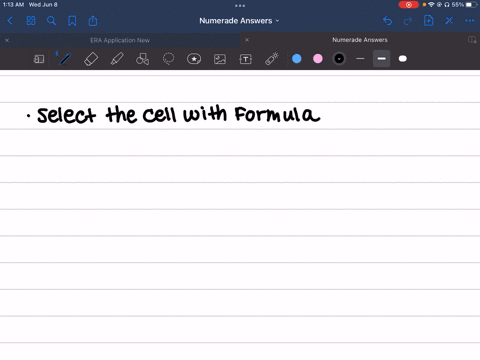Tap the red screen recording indicator
The image size is (480, 360).
409,5
